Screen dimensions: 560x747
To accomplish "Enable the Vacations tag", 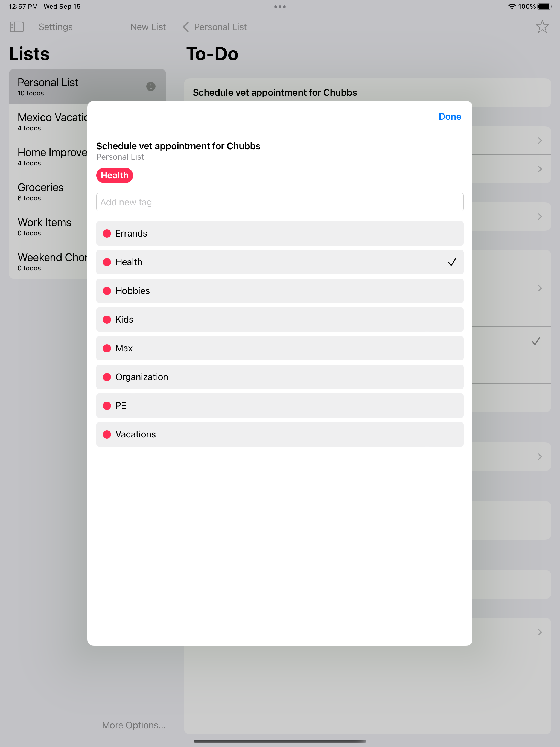I will [x=280, y=434].
